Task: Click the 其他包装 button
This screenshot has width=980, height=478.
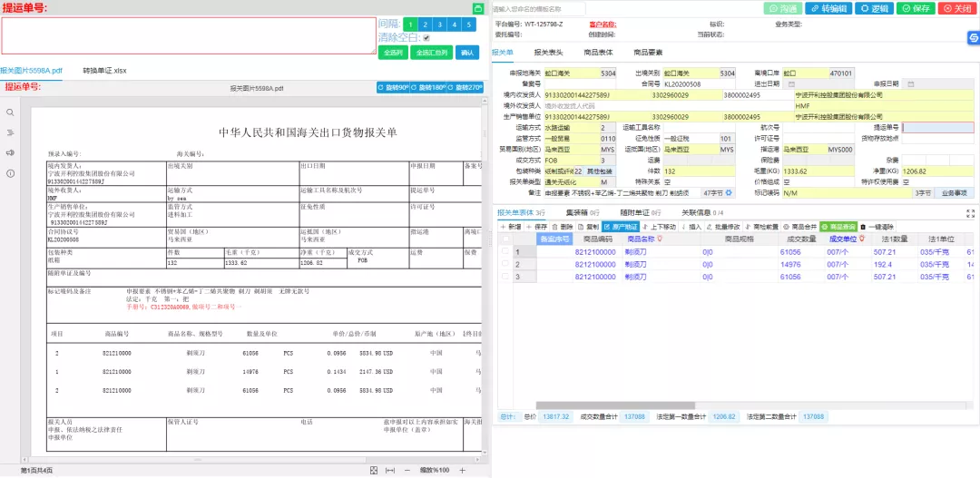Action: click(600, 171)
